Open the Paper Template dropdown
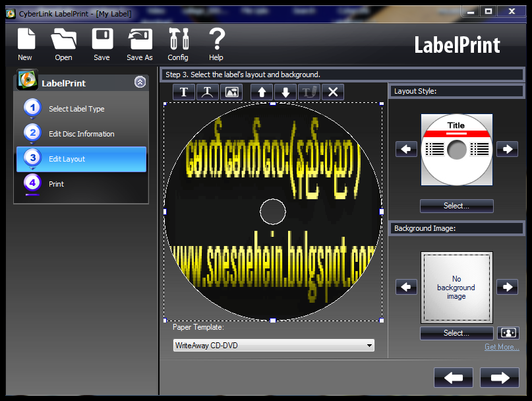Image resolution: width=532 pixels, height=401 pixels. pyautogui.click(x=274, y=346)
